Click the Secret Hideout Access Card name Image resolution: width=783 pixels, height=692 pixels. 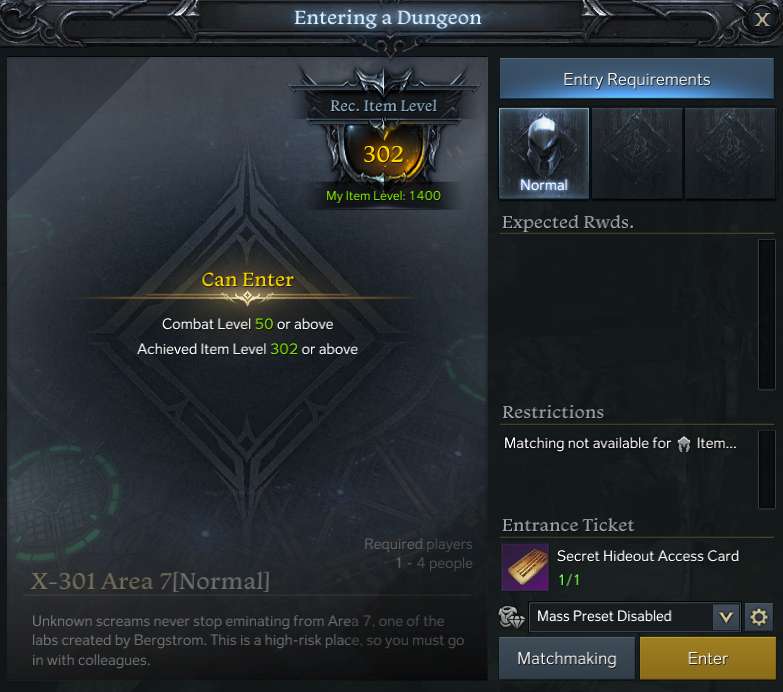(648, 556)
